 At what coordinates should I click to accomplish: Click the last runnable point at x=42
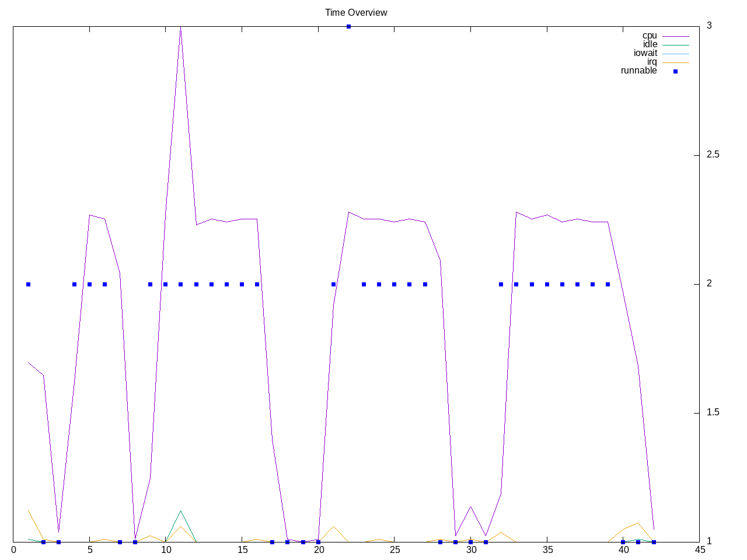pos(654,542)
